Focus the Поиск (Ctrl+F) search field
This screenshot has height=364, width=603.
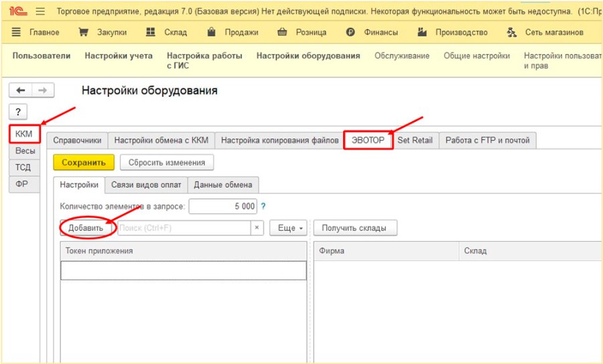point(184,228)
